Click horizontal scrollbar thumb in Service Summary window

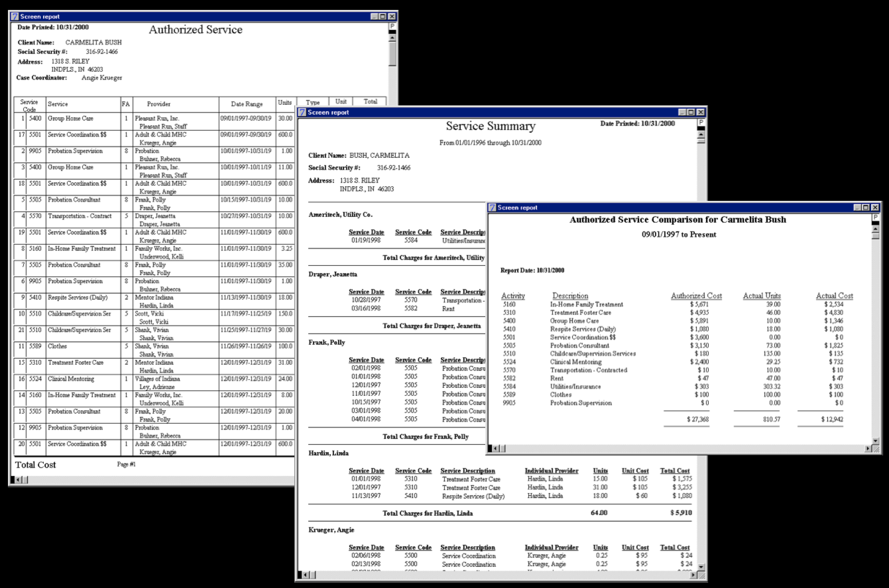click(313, 575)
